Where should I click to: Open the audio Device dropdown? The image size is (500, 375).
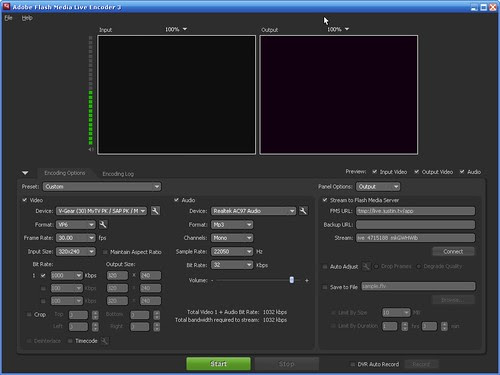tap(253, 211)
